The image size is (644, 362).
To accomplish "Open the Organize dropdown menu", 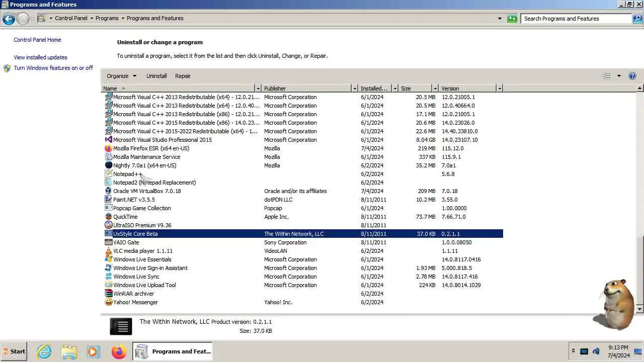I will 121,76.
